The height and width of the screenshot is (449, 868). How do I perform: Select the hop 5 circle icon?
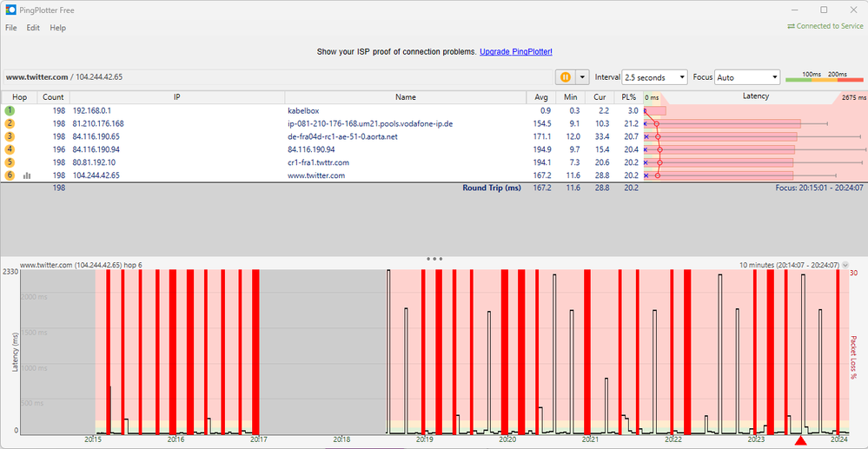(10, 162)
